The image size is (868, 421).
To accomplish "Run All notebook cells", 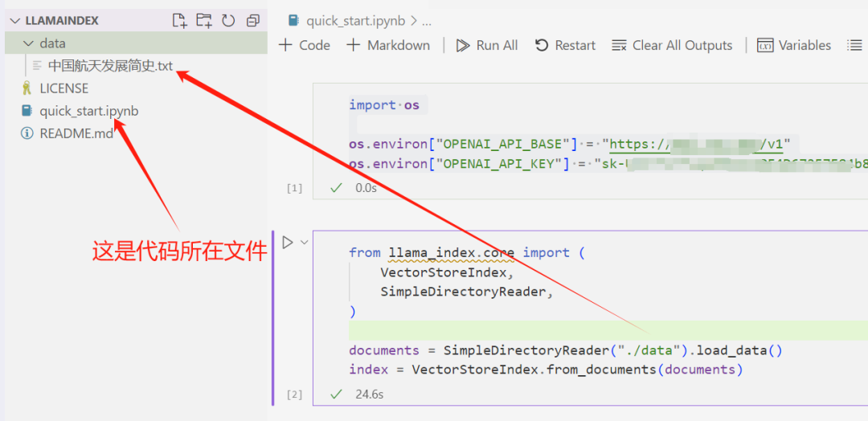I will (486, 45).
